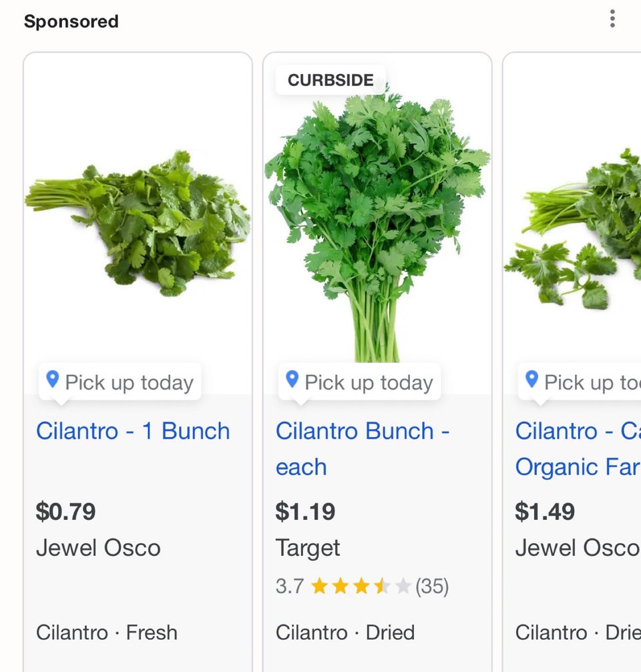
Task: Click the Target store name
Action: tap(308, 549)
